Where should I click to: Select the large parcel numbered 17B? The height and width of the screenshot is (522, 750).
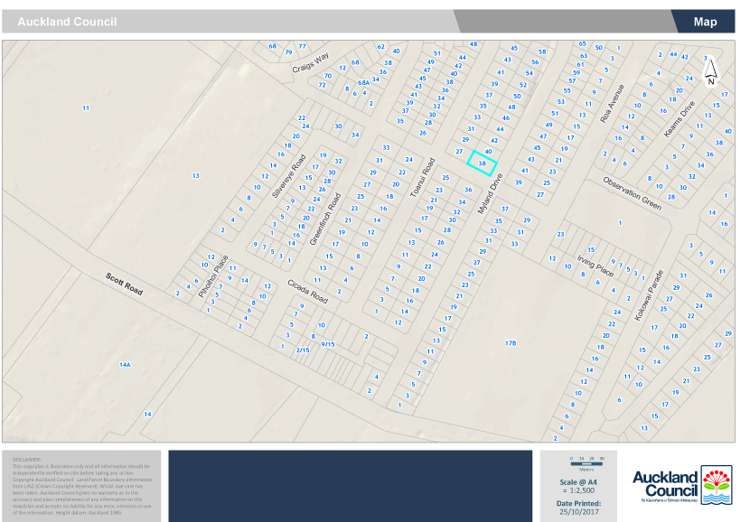point(510,343)
